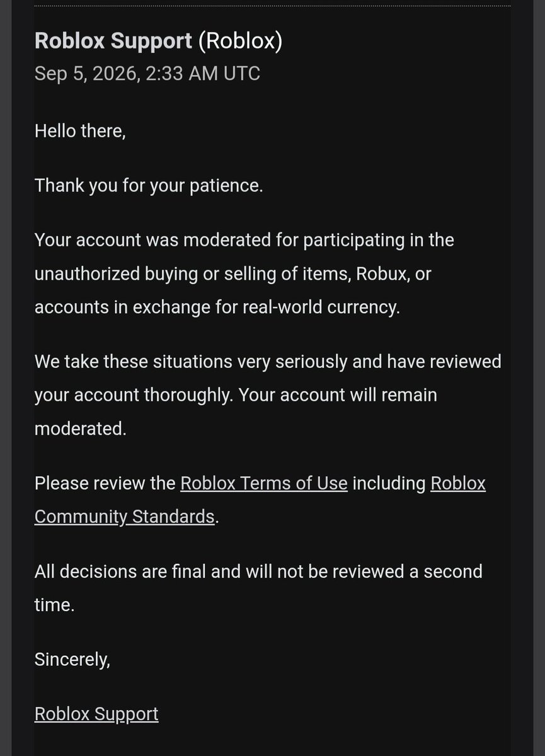The height and width of the screenshot is (756, 545).
Task: Select the lone moderated. word ending the paragraph
Action: (81, 428)
